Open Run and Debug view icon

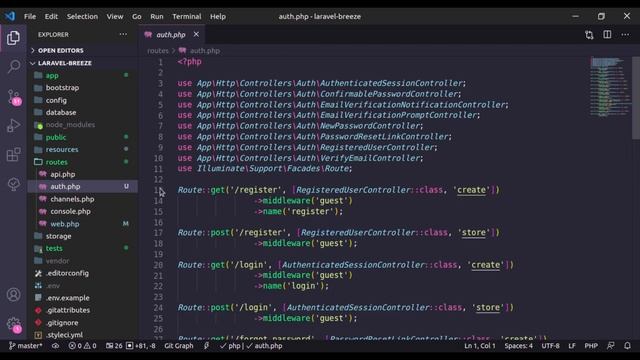point(13,126)
